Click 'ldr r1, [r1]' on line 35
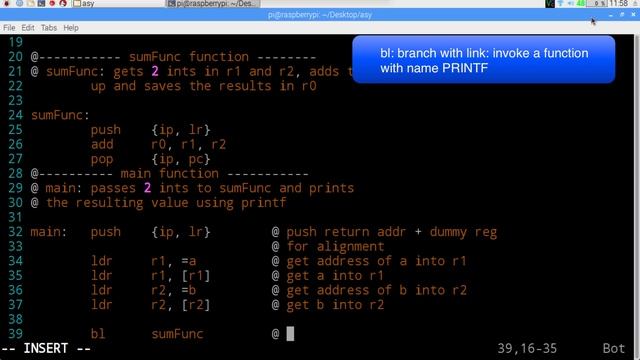This screenshot has width=640, height=360. point(150,276)
